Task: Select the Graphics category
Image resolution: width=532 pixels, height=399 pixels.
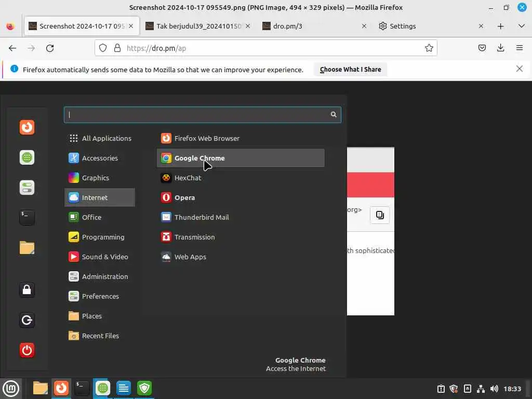Action: point(100,178)
